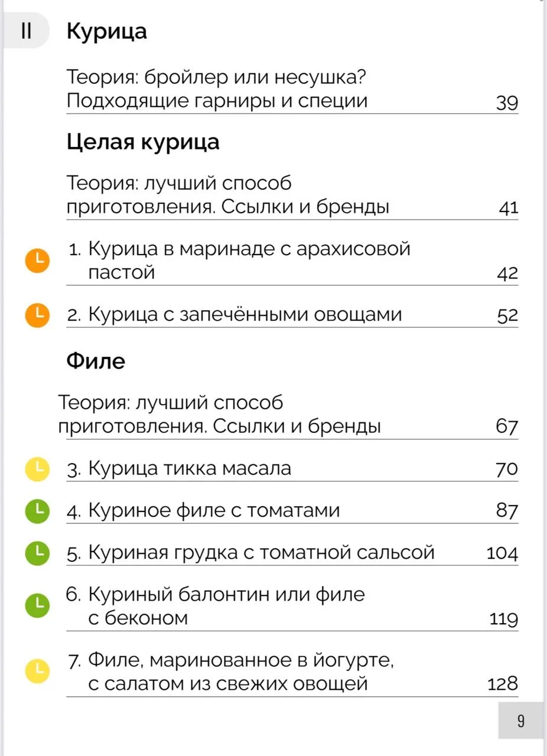Click green clock icon next to Куриная грудка
Image resolution: width=547 pixels, height=756 pixels.
click(x=36, y=553)
